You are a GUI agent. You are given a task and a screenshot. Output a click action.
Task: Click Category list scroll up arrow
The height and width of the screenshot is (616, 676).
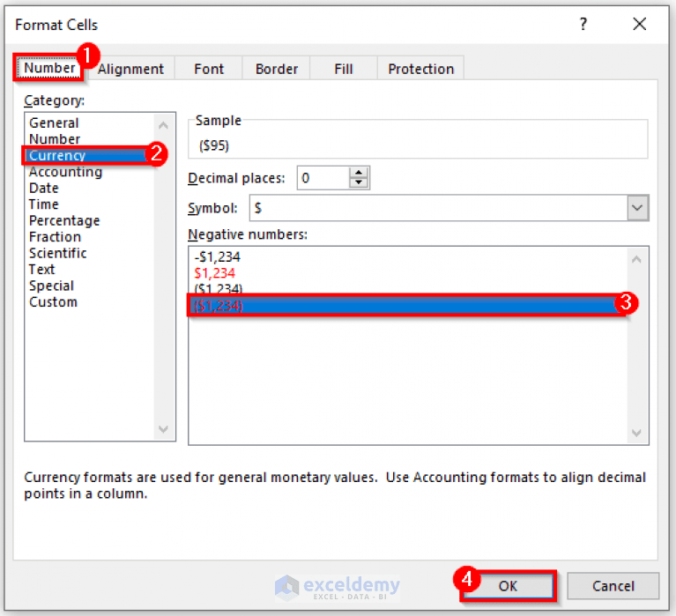pos(163,125)
